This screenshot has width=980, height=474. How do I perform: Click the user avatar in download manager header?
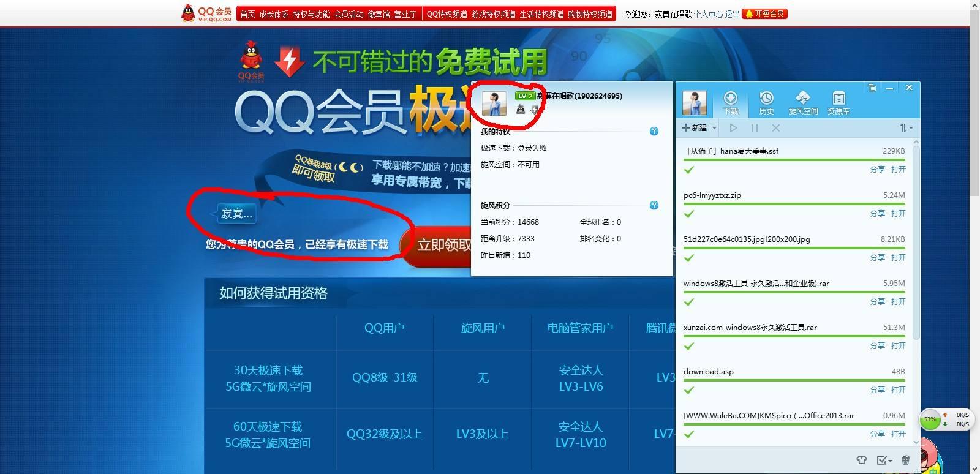[x=695, y=103]
